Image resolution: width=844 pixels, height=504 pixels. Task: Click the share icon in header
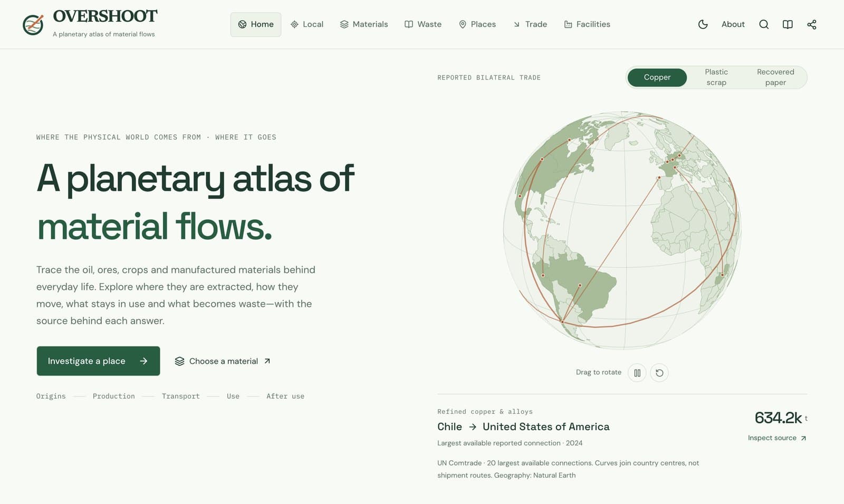click(x=812, y=24)
